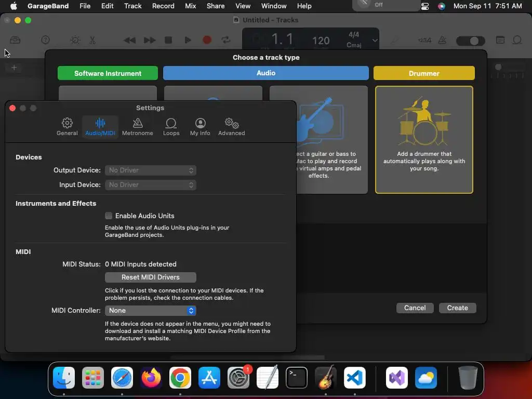The width and height of the screenshot is (532, 399).
Task: Open the Record menu
Action: click(163, 6)
